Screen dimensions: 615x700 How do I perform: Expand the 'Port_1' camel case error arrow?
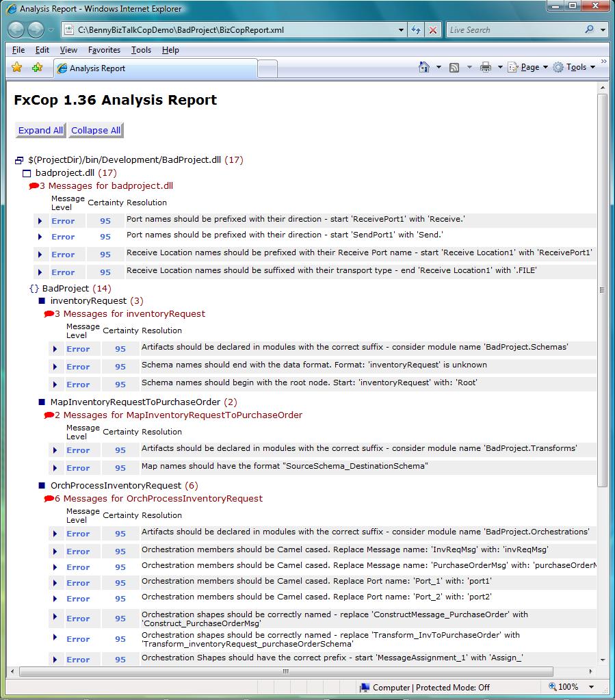(55, 583)
